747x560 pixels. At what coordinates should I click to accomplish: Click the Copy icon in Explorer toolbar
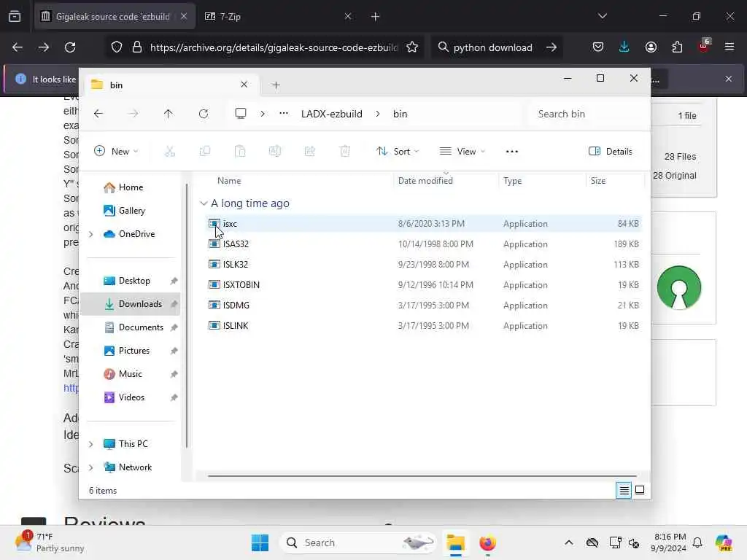click(205, 152)
